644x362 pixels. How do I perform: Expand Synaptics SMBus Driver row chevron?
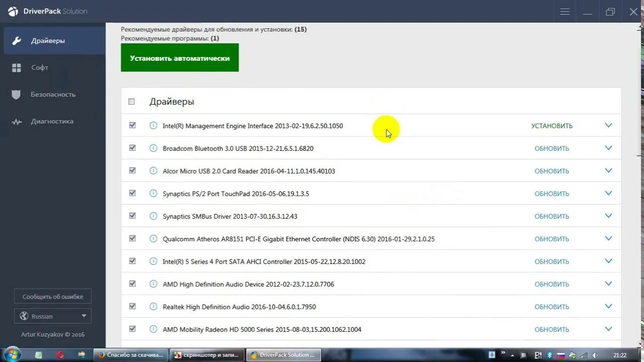tap(608, 216)
